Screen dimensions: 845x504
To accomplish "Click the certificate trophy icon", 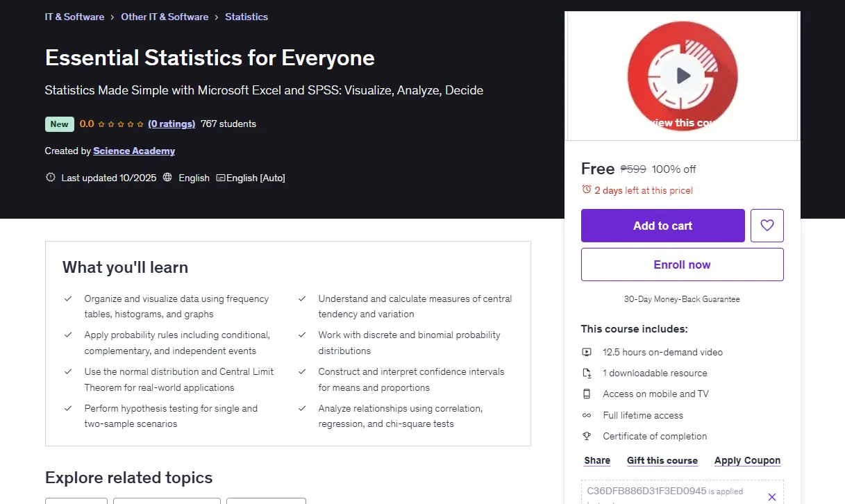I will (x=587, y=436).
